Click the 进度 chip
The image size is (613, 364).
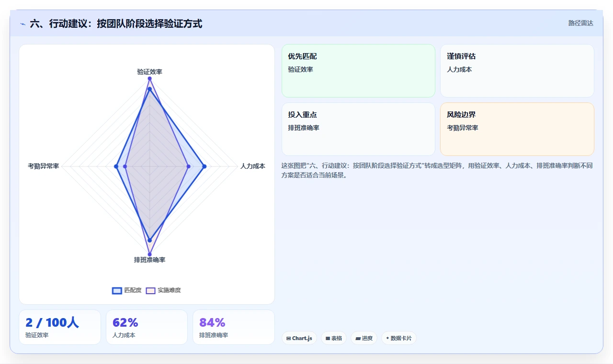(364, 338)
